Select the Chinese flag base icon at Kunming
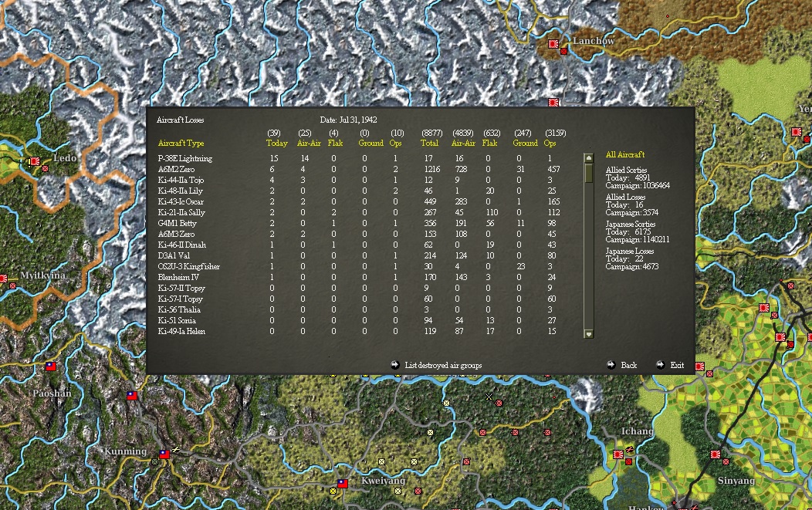The image size is (812, 510). click(x=164, y=454)
